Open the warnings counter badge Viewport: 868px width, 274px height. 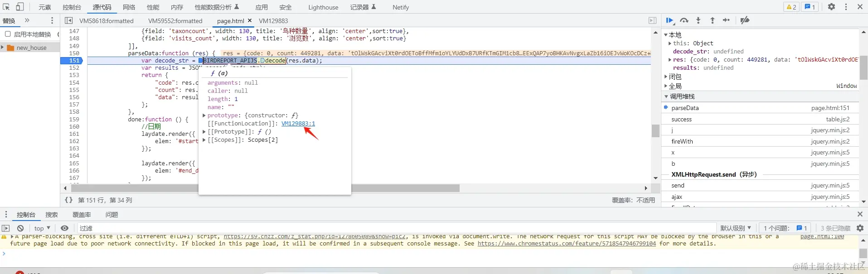click(791, 7)
